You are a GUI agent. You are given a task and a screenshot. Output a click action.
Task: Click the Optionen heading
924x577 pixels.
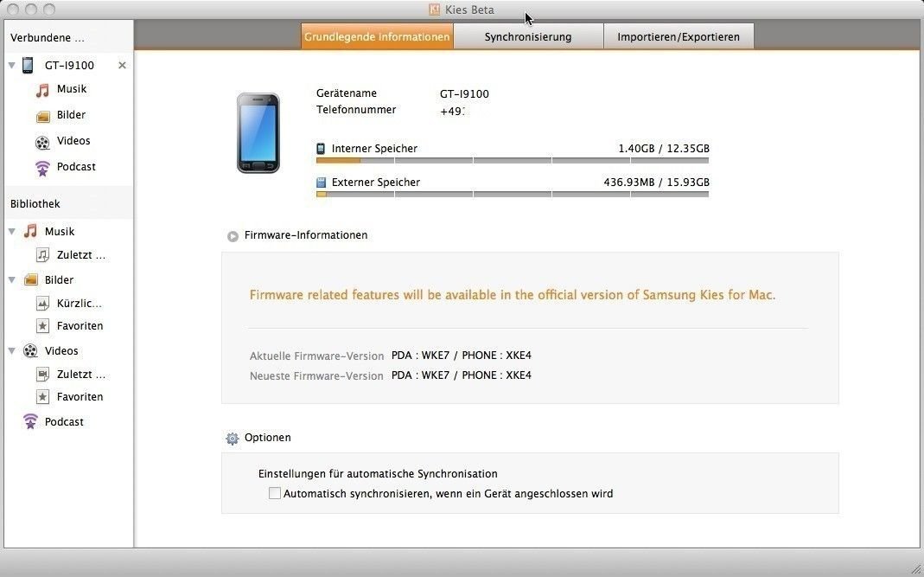pos(268,437)
